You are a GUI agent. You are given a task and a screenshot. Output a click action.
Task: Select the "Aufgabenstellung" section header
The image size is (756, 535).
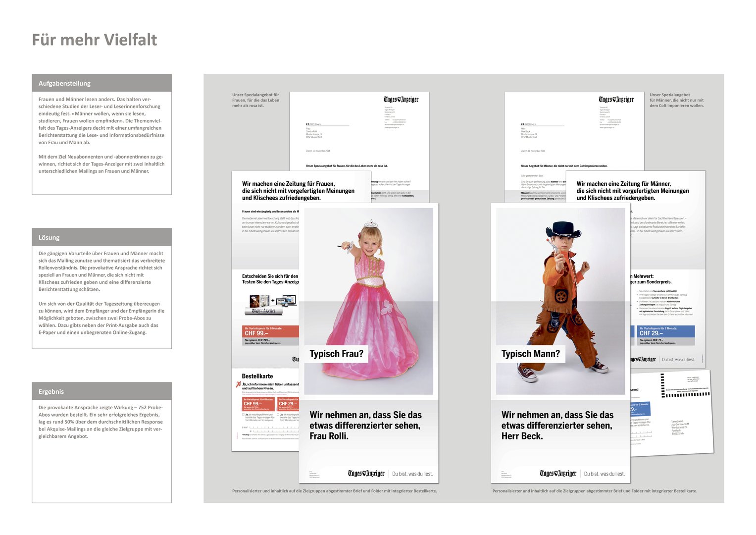point(101,83)
